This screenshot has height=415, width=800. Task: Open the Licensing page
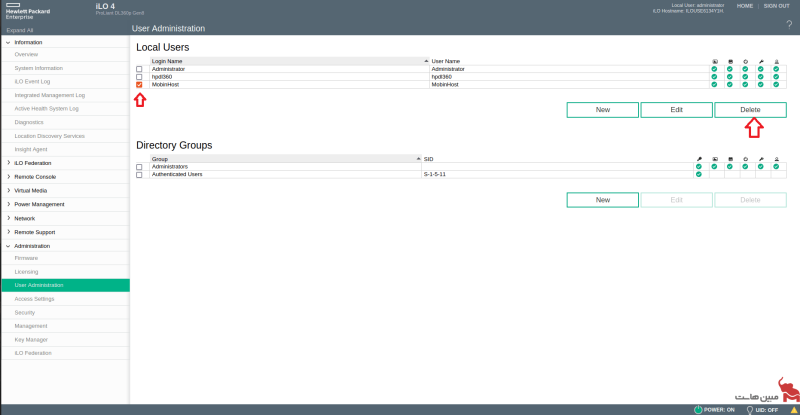[x=26, y=272]
